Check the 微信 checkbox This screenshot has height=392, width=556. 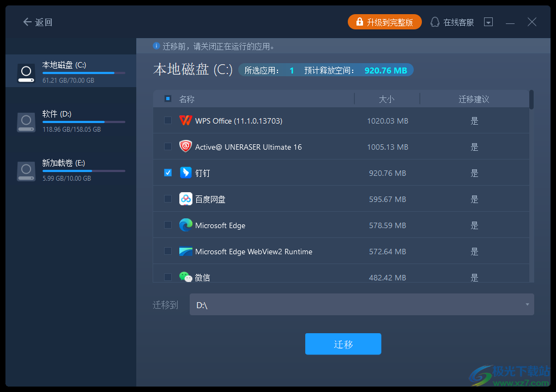(168, 277)
